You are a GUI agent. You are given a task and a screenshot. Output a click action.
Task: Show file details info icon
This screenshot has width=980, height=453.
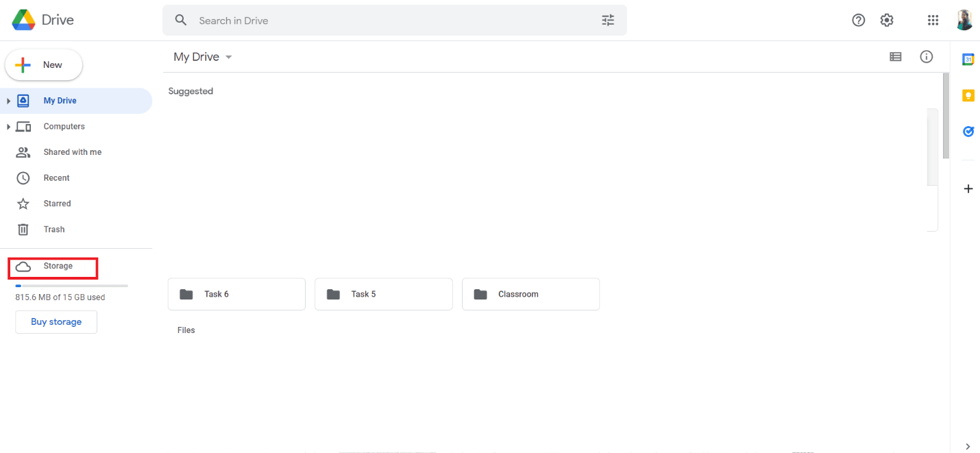coord(927,57)
